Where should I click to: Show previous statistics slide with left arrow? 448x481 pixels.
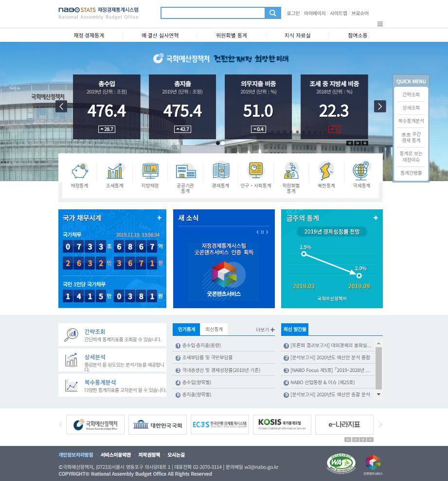click(x=61, y=106)
